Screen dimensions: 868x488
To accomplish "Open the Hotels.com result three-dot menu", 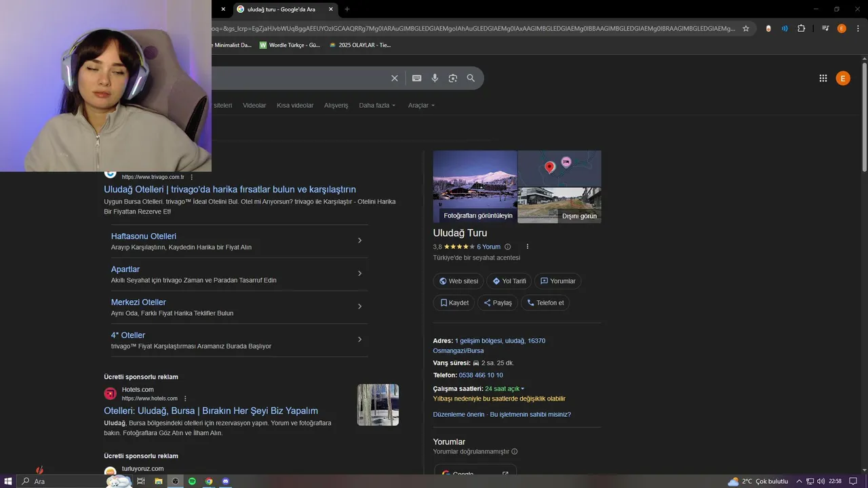I will 185,399.
